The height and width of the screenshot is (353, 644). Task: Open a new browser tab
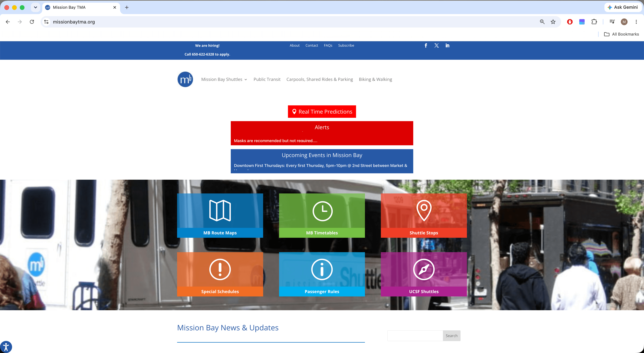(x=127, y=8)
